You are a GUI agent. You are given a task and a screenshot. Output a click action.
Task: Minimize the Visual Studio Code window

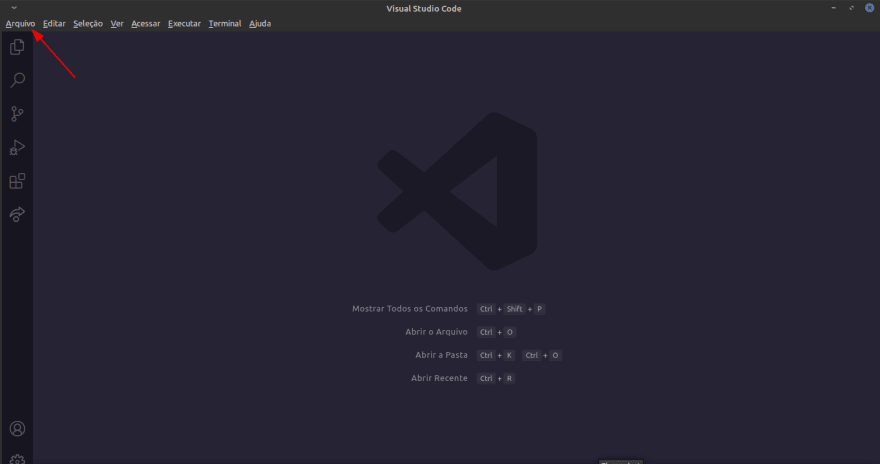pyautogui.click(x=833, y=8)
